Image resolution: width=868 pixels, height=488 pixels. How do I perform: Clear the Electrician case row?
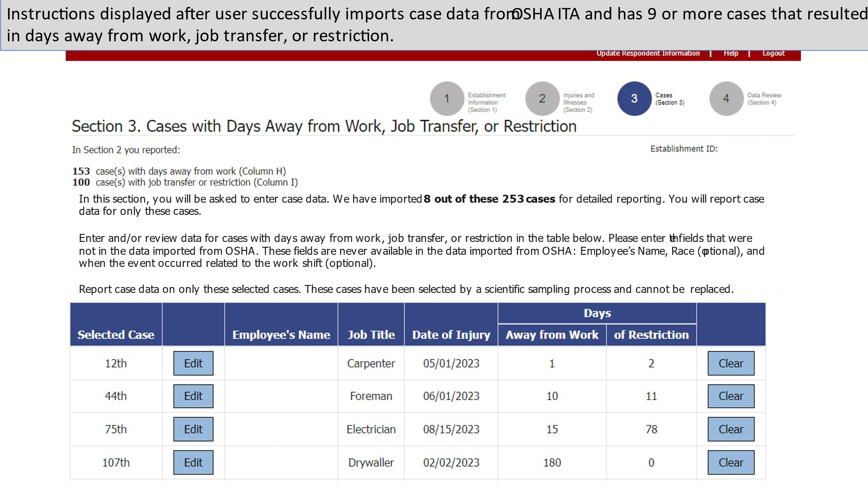pyautogui.click(x=731, y=429)
